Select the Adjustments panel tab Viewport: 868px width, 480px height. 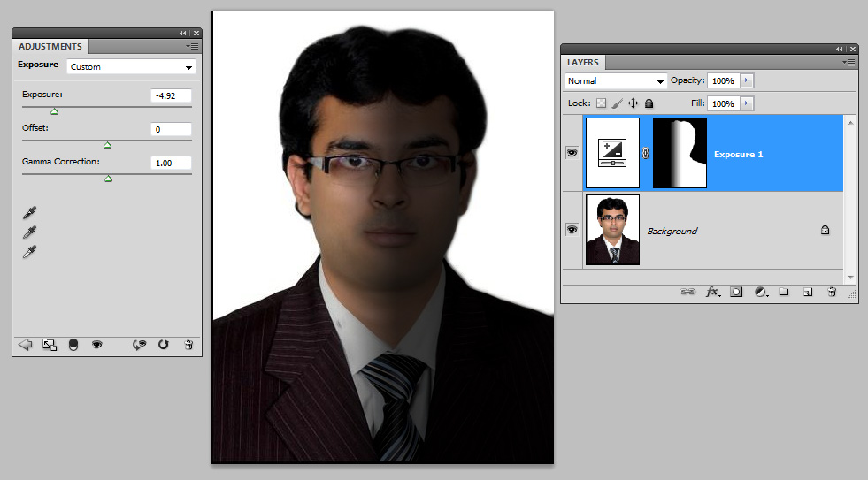click(x=50, y=47)
